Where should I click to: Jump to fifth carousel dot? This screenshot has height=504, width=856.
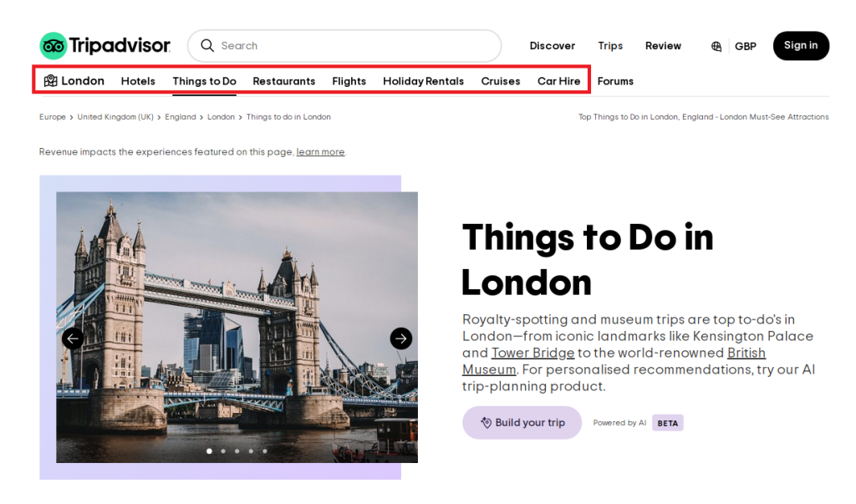[265, 451]
